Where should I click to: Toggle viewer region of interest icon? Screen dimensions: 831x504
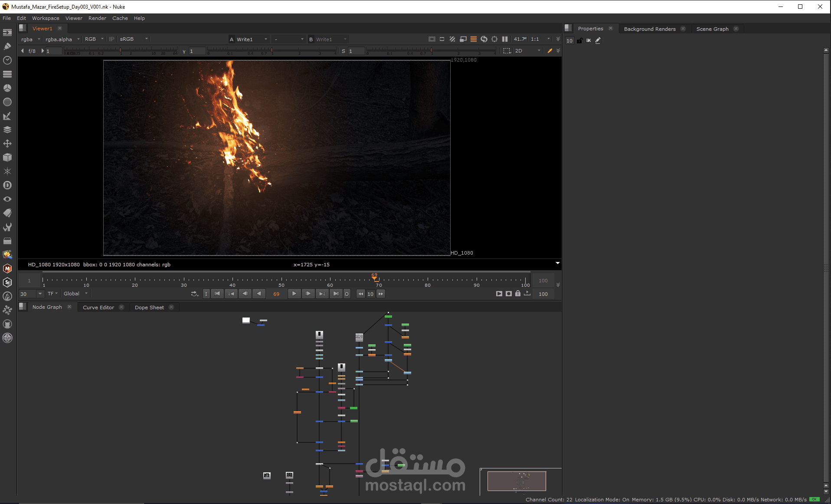[x=507, y=51]
